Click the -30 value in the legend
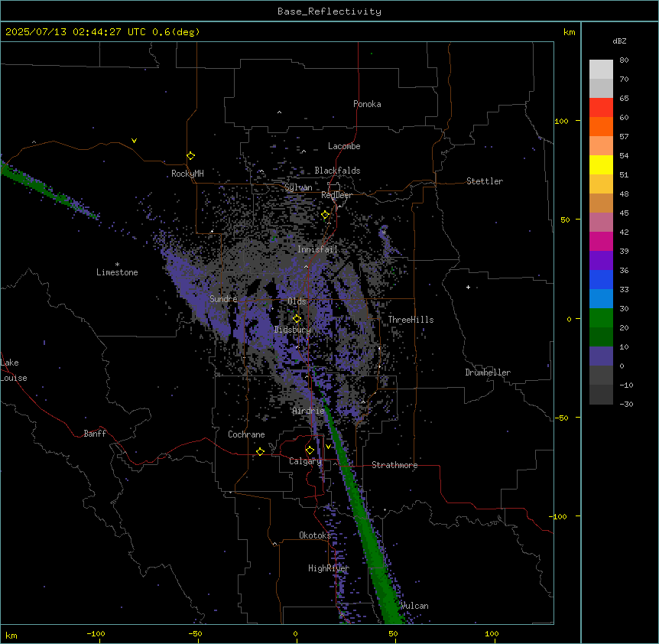Viewport: 659px width, 644px height. coord(626,404)
